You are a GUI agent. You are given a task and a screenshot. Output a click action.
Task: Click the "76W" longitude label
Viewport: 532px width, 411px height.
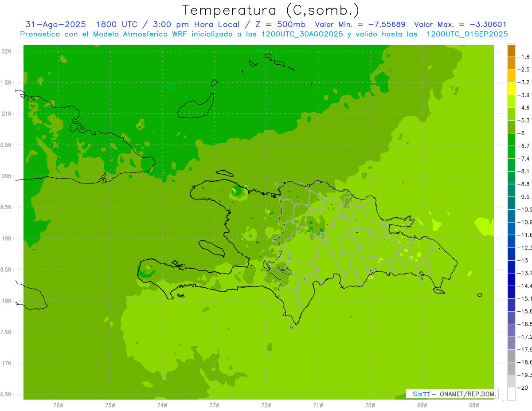pyautogui.click(x=58, y=405)
